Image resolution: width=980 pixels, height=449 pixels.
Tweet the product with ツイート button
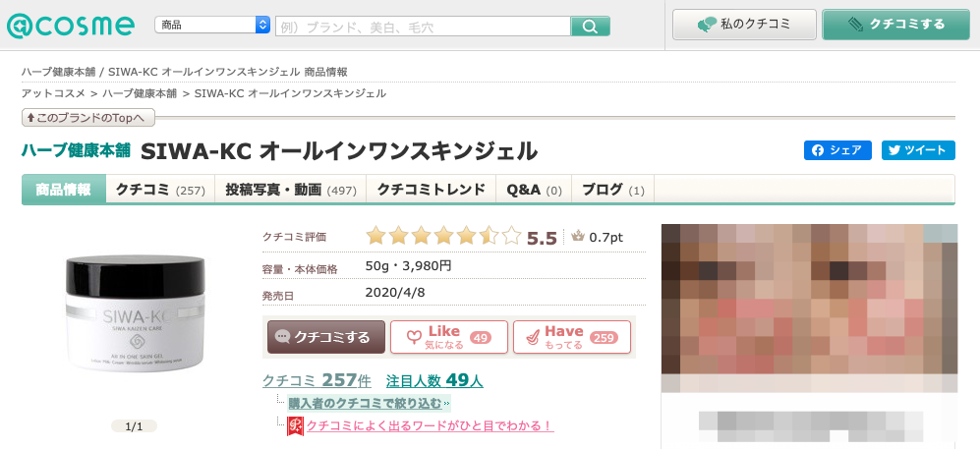click(918, 150)
